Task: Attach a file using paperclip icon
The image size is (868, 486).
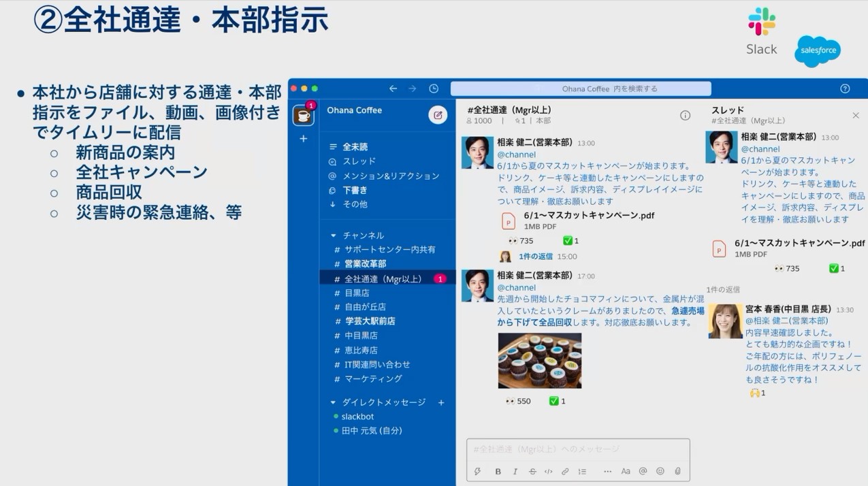Action: click(x=677, y=471)
